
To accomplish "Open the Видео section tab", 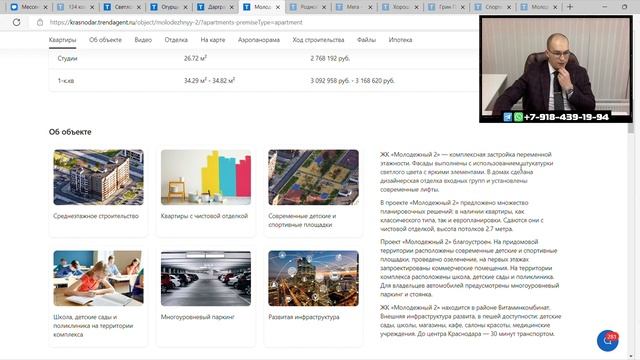I will [x=143, y=40].
